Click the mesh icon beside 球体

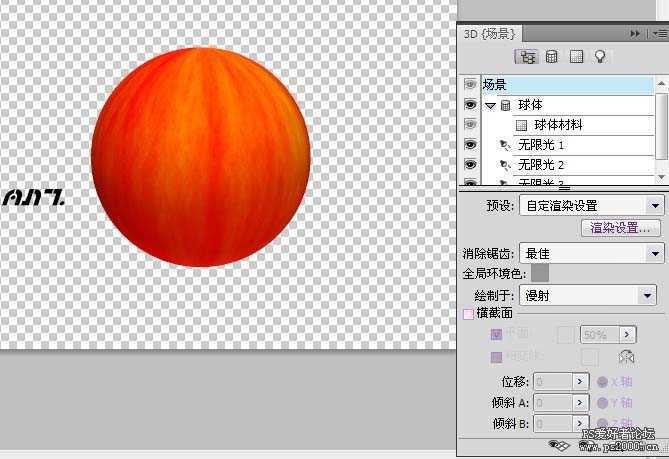[505, 105]
